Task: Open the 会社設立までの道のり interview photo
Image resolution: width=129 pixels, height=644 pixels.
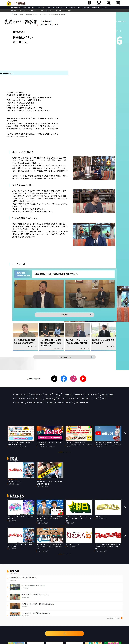Action: click(x=94, y=168)
